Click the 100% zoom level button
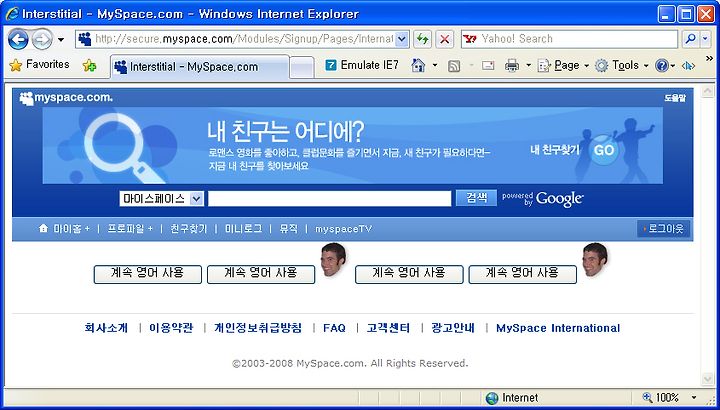The width and height of the screenshot is (720, 410). coord(661,398)
